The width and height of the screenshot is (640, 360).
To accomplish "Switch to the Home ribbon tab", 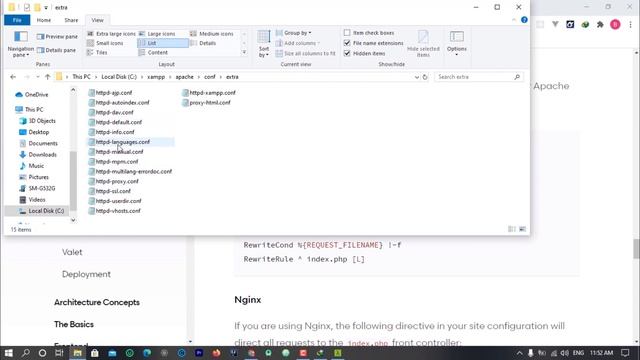I will (x=44, y=20).
